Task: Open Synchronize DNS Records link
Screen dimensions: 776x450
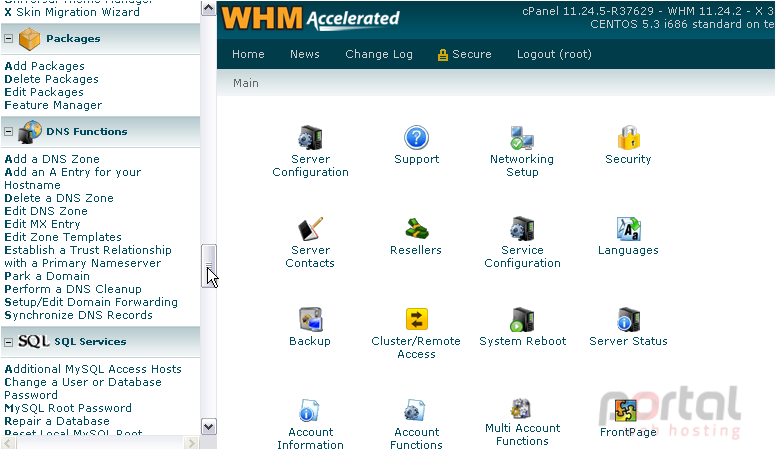Action: coord(78,315)
